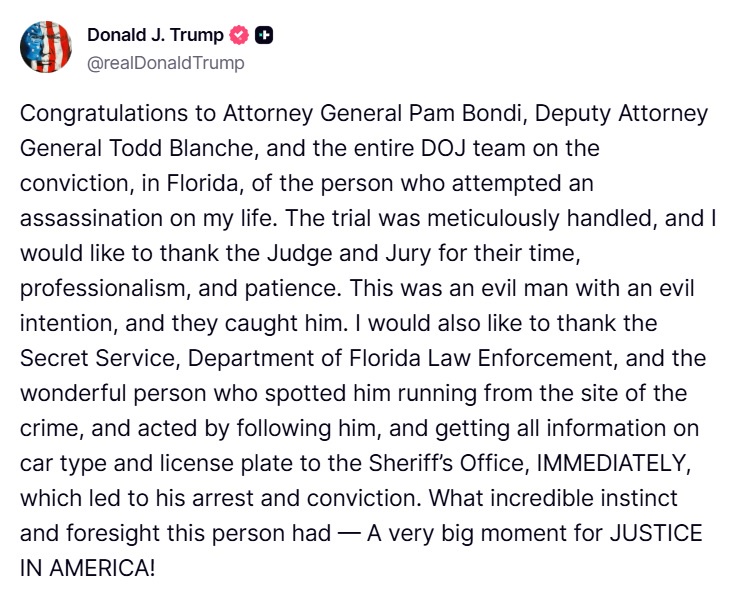Click the black square badge beside the name

coord(264,35)
